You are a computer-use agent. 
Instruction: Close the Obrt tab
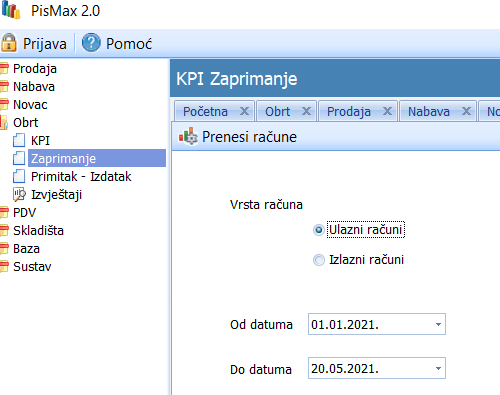pos(306,111)
